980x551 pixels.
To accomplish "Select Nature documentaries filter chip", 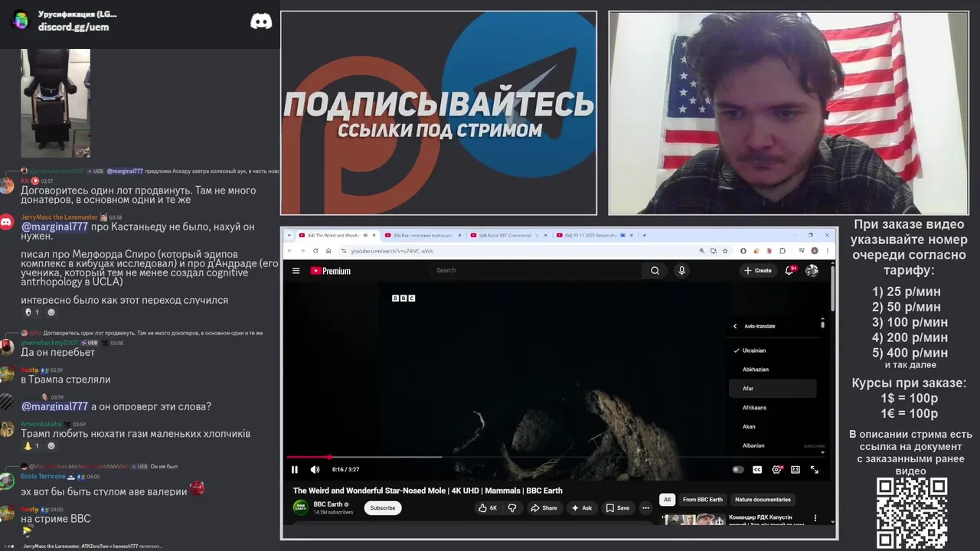I will (763, 500).
